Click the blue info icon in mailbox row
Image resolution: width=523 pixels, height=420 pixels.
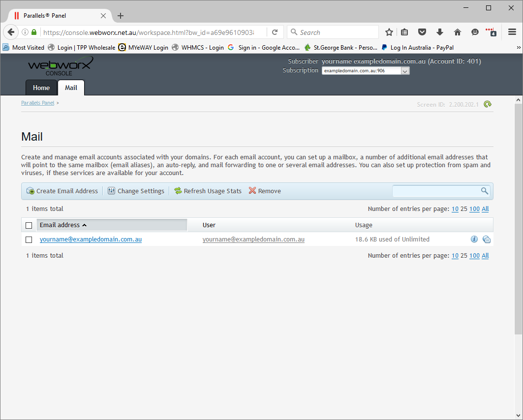(474, 240)
